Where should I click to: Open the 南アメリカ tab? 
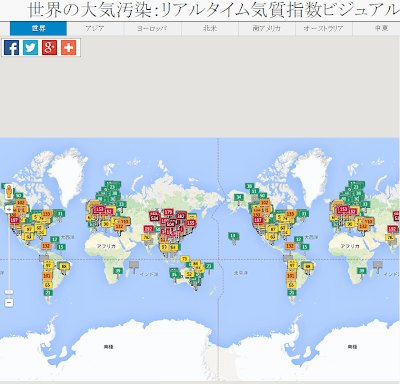pyautogui.click(x=267, y=29)
